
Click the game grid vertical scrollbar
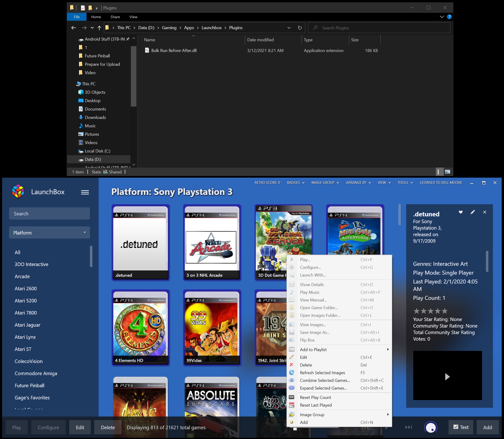coord(399,215)
